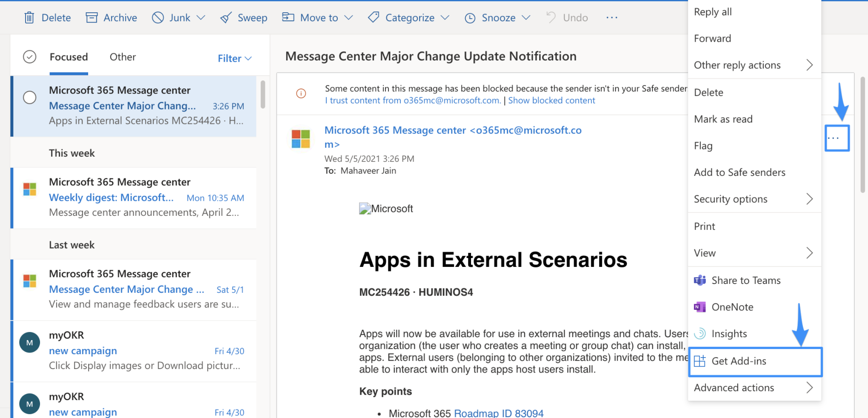Viewport: 868px width, 418px height.
Task: Expand Other reply actions submenu
Action: tap(754, 65)
